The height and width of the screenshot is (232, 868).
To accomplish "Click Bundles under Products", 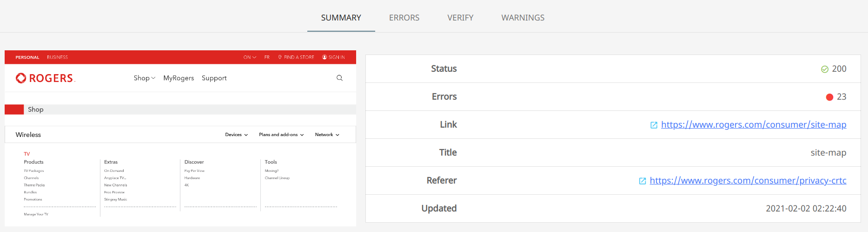I will (x=30, y=192).
